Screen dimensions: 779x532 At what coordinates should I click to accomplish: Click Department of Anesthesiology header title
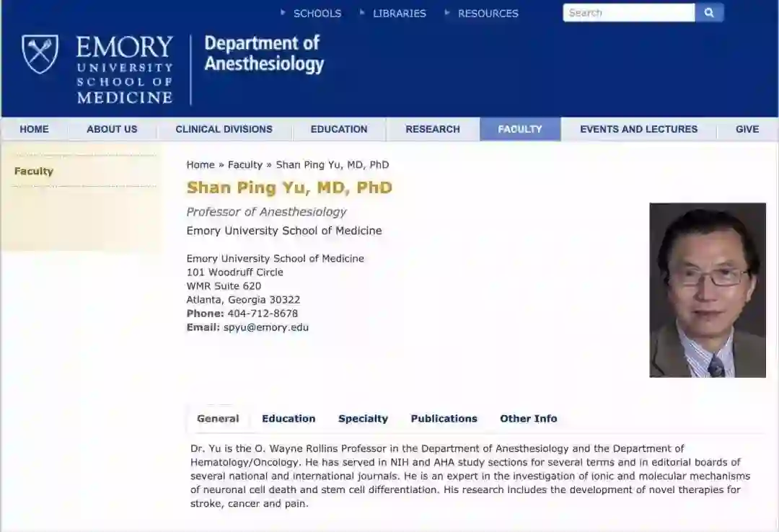[x=264, y=53]
